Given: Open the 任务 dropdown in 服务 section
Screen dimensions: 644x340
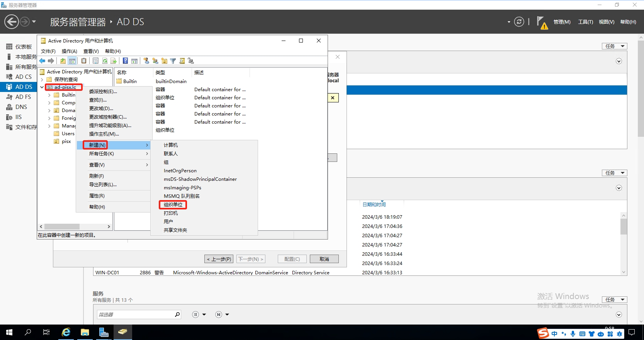Looking at the screenshot, I should pyautogui.click(x=614, y=299).
